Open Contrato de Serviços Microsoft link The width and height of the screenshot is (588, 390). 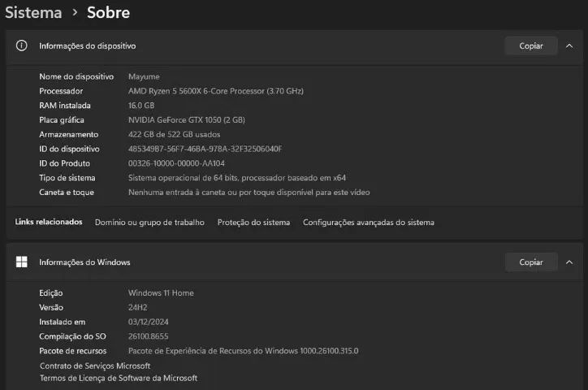(x=95, y=366)
